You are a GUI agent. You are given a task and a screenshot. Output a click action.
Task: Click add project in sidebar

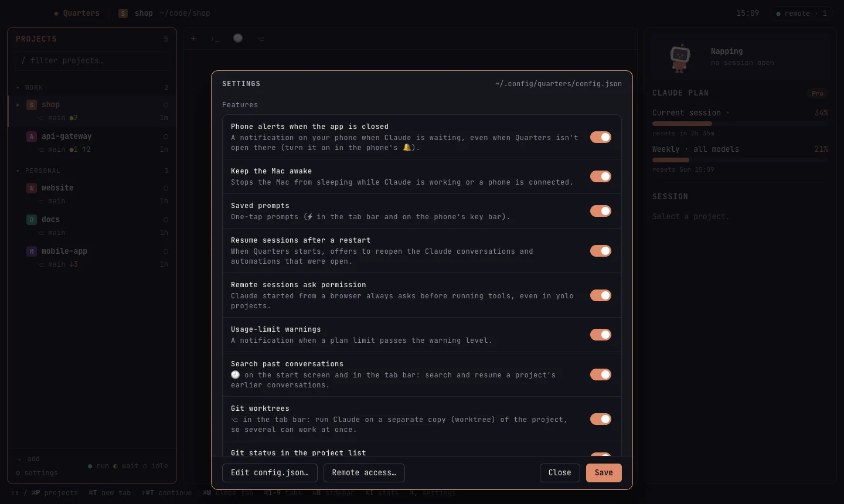tap(28, 459)
